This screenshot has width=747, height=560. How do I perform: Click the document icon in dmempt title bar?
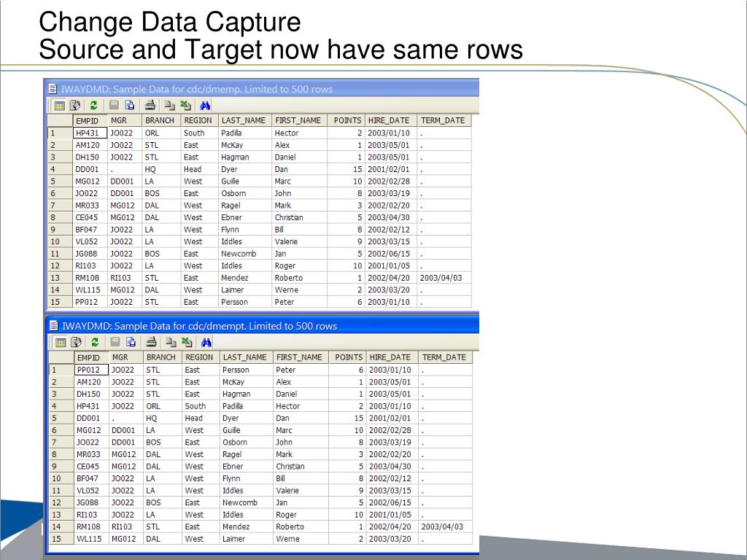pyautogui.click(x=54, y=326)
